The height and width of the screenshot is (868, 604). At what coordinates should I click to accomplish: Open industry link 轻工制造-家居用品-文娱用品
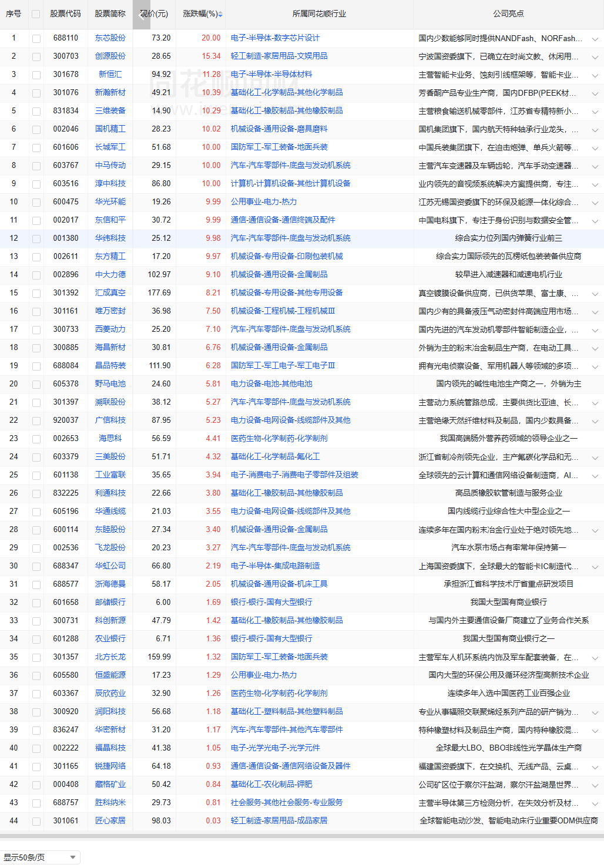[279, 56]
